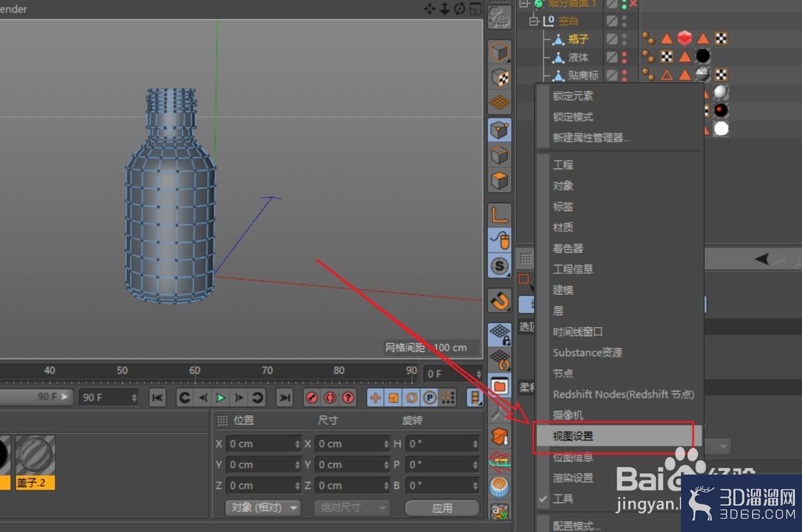The height and width of the screenshot is (532, 802).
Task: Toggle visibility dots for 瓶子 object
Action: click(x=624, y=39)
